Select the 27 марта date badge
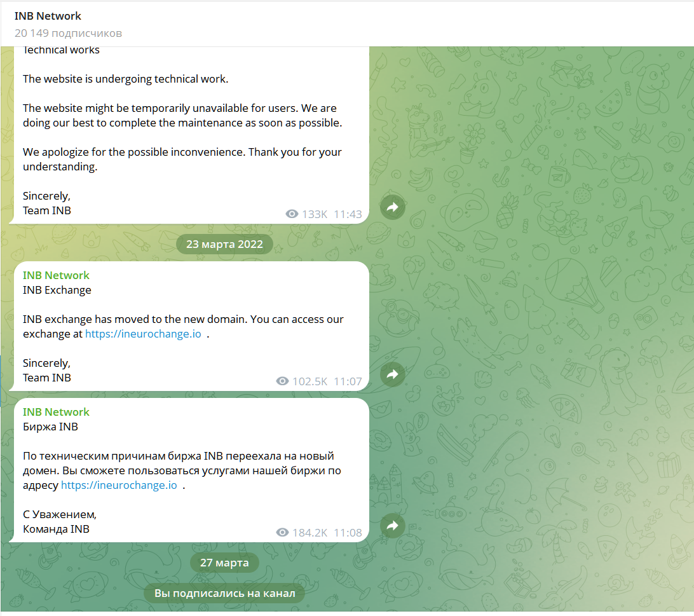Screen dimensions: 694x616 (224, 563)
